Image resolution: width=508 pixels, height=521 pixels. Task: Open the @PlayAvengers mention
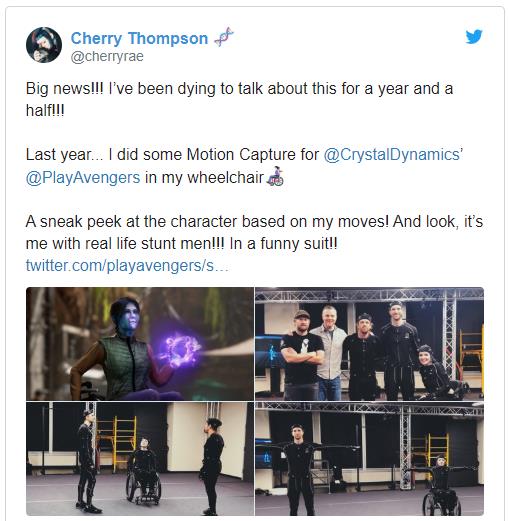click(x=83, y=177)
